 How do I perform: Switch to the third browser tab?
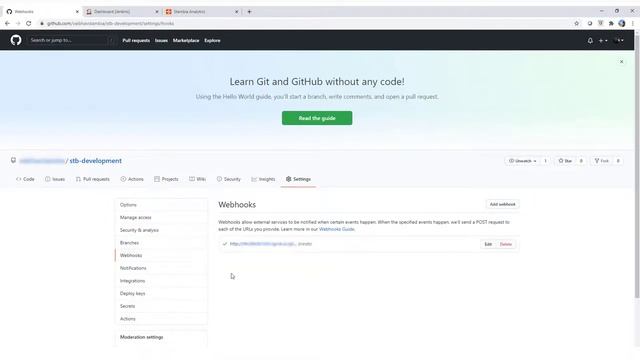202,12
